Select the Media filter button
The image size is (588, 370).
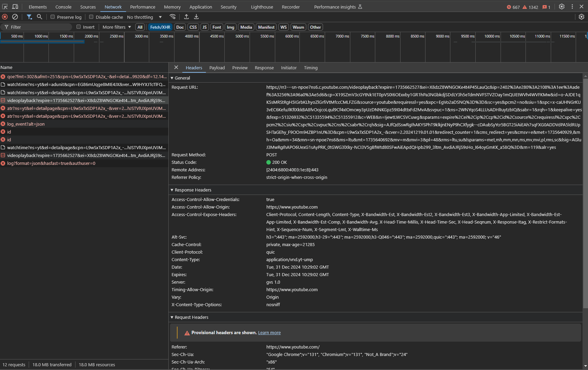point(246,27)
